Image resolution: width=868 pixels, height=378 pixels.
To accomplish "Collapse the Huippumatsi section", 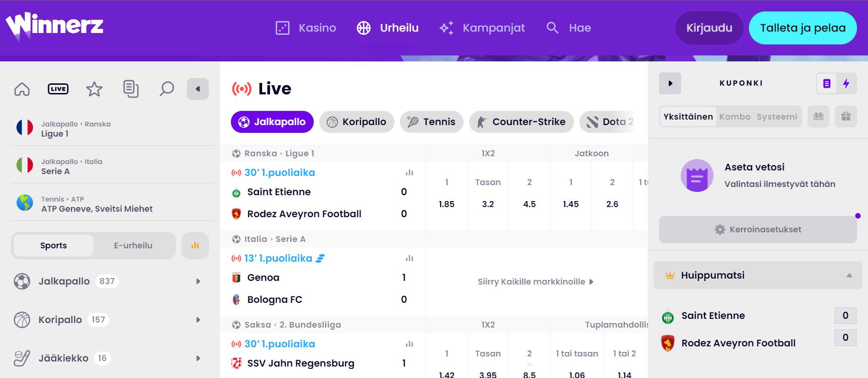I will [758, 275].
